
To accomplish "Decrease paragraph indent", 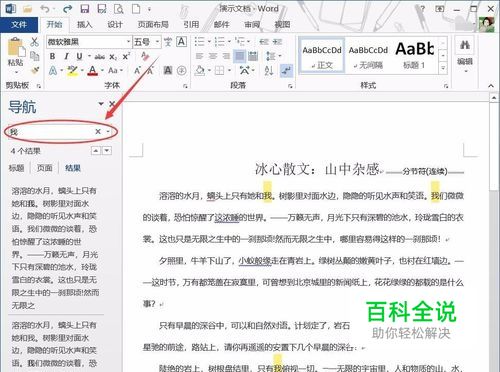I will point(264,42).
